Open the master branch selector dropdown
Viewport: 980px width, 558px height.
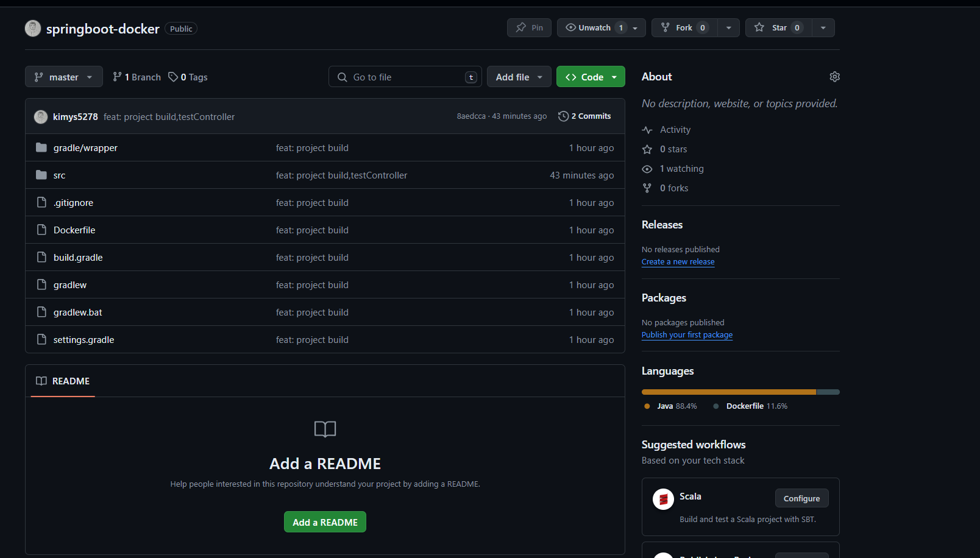(64, 77)
